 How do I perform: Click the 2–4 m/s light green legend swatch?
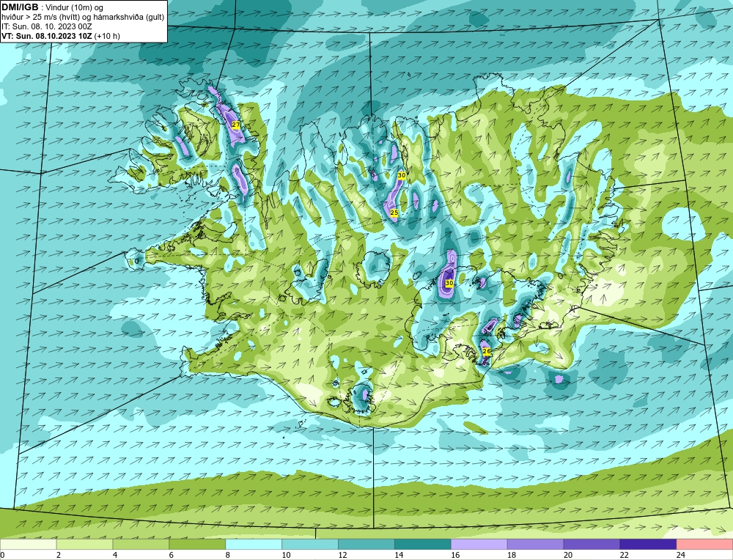pos(84,544)
